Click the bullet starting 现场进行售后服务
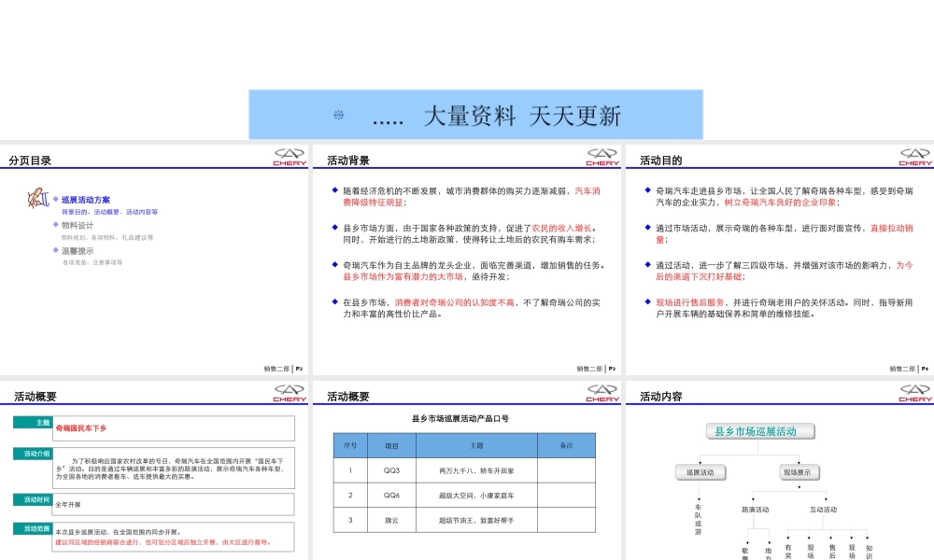The height and width of the screenshot is (560, 934). point(785,308)
